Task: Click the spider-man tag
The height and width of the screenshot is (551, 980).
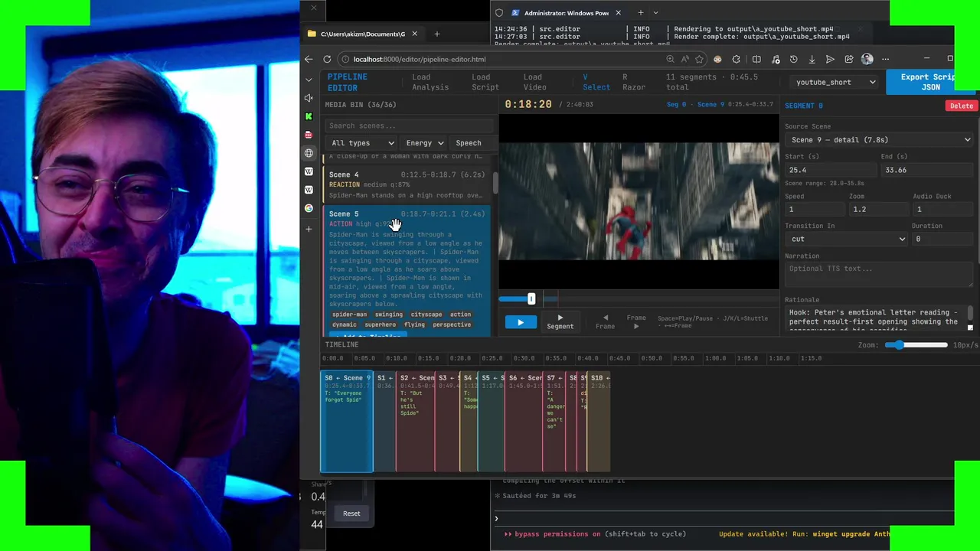Action: (x=349, y=315)
